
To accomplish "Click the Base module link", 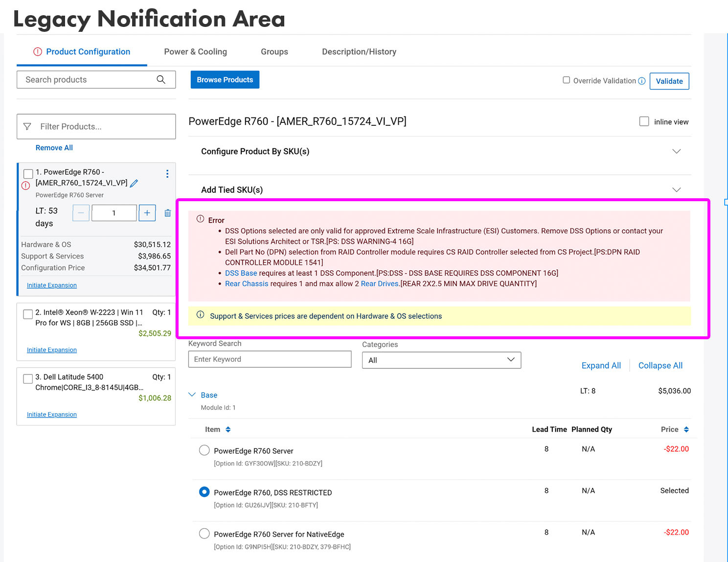I will (209, 395).
